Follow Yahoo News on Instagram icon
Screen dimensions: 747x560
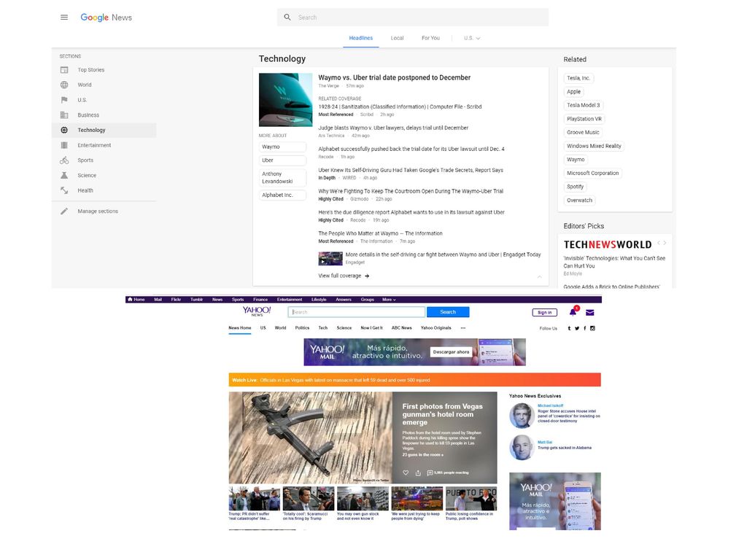592,328
